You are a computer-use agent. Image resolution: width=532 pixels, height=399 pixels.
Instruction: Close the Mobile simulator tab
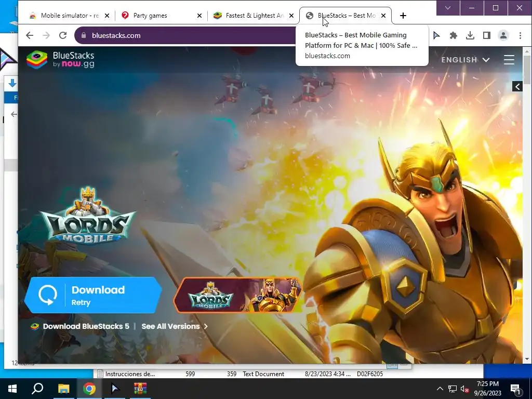(107, 16)
